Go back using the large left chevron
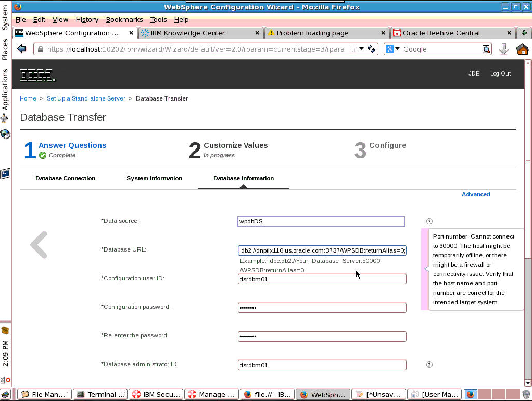 [x=39, y=244]
